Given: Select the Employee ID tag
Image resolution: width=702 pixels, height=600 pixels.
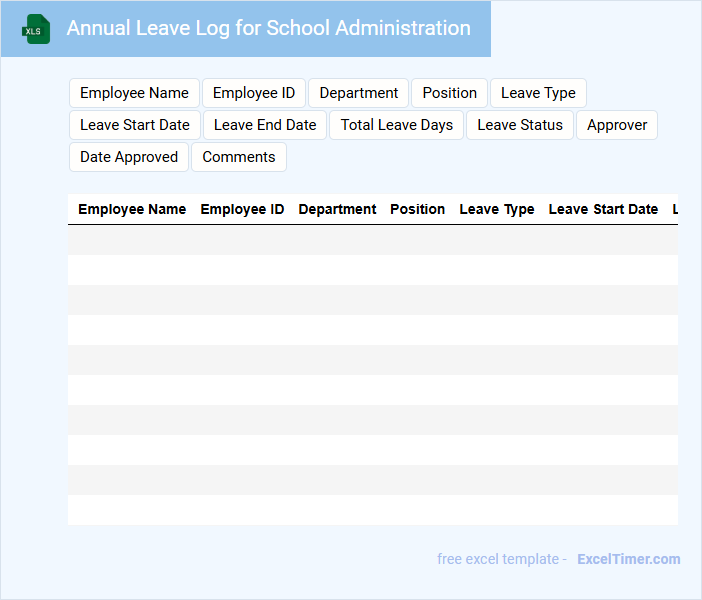Looking at the screenshot, I should (254, 93).
